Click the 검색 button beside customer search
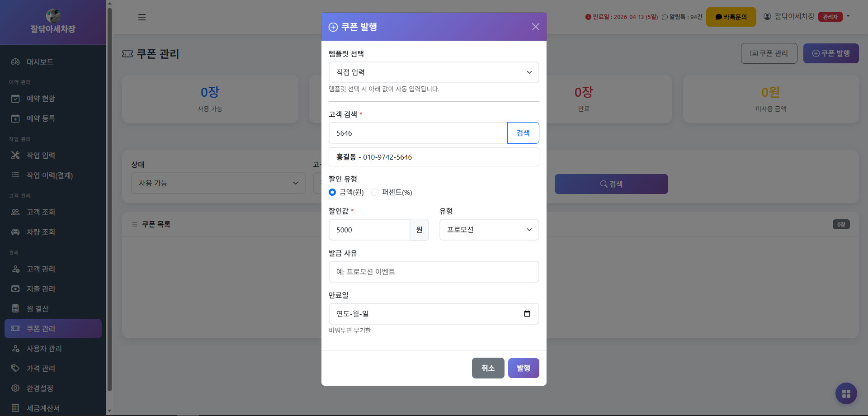868x416 pixels. (x=523, y=133)
